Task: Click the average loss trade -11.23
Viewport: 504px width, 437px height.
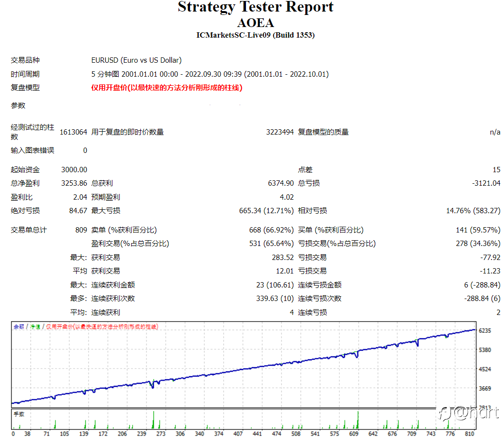Action: coord(490,271)
